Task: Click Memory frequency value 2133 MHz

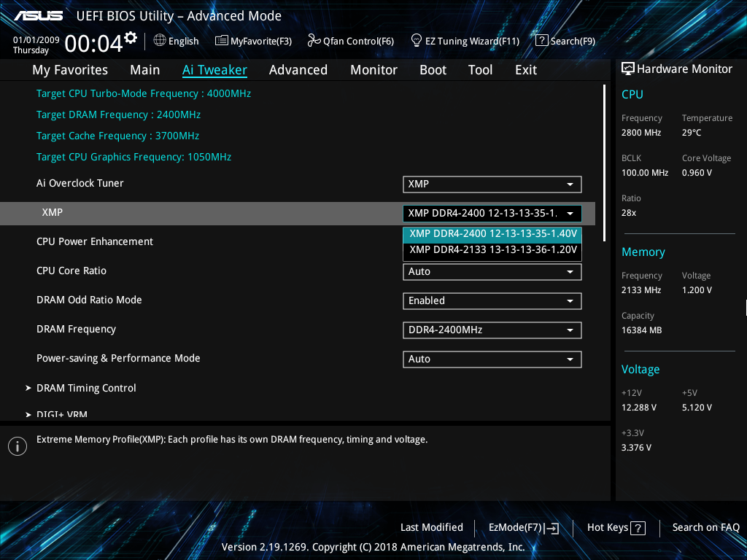Action: [641, 290]
